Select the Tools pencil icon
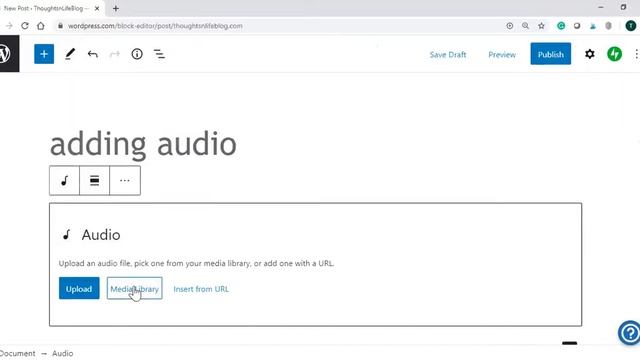640x360 pixels. [70, 54]
